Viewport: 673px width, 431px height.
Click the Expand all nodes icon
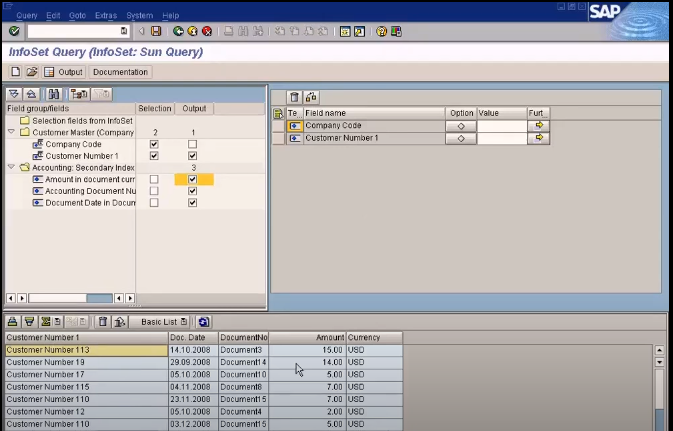tap(14, 94)
